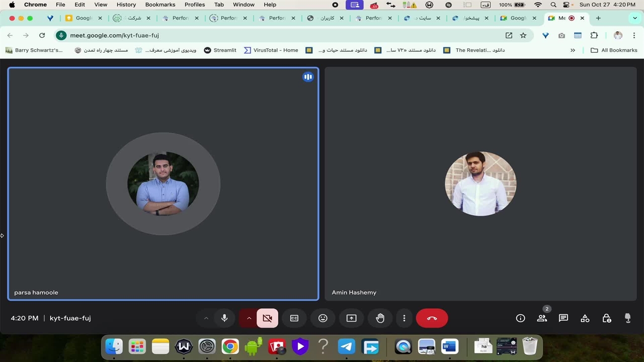
Task: Open the in-call chat messages panel
Action: 563,318
